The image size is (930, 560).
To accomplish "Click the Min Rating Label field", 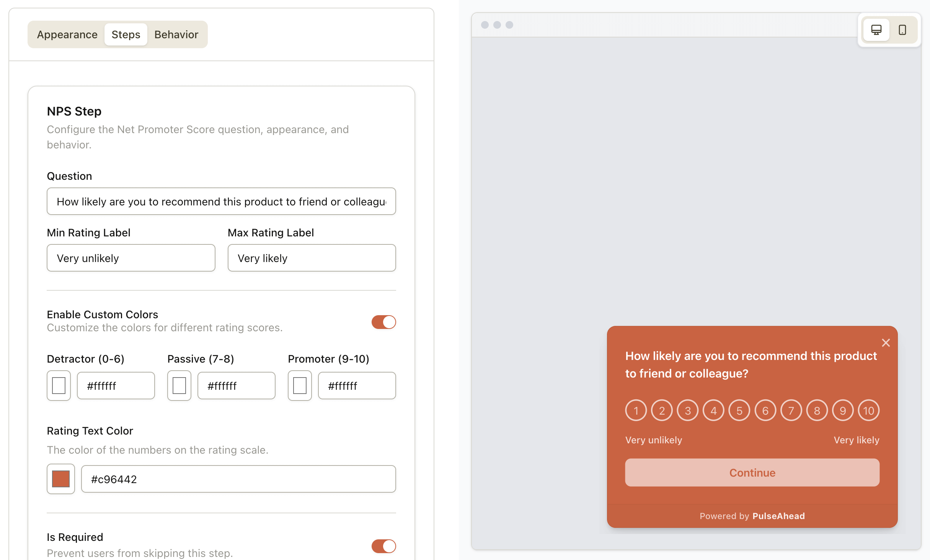I will (x=131, y=258).
